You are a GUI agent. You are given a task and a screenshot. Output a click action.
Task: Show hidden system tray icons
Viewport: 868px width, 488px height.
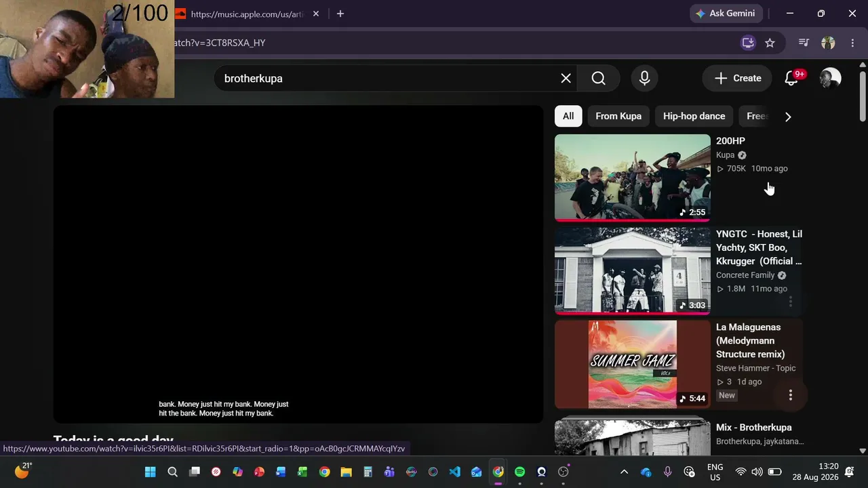tap(624, 472)
